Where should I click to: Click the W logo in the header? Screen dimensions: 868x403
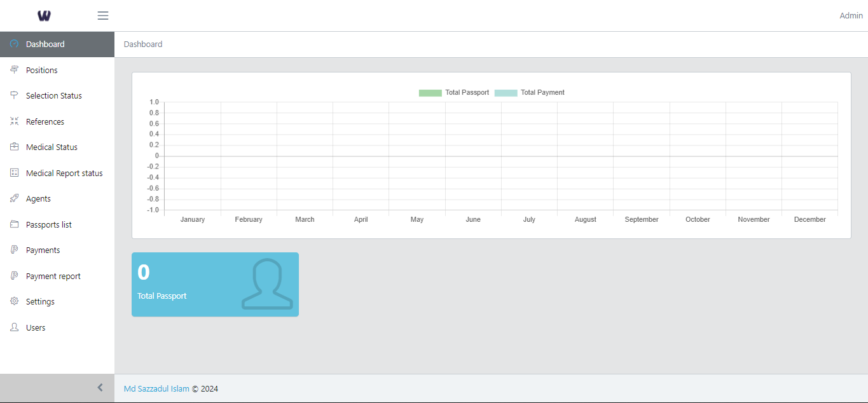(x=44, y=16)
